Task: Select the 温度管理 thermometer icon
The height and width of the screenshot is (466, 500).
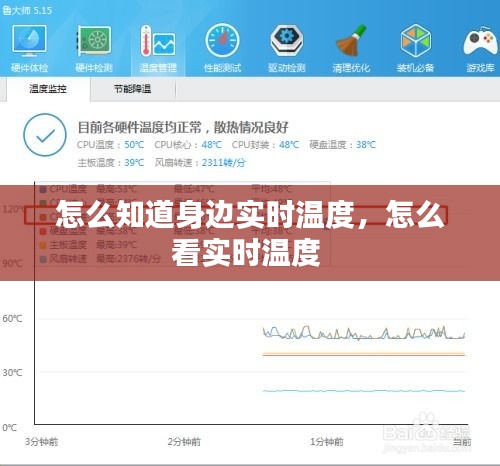Action: (x=158, y=41)
